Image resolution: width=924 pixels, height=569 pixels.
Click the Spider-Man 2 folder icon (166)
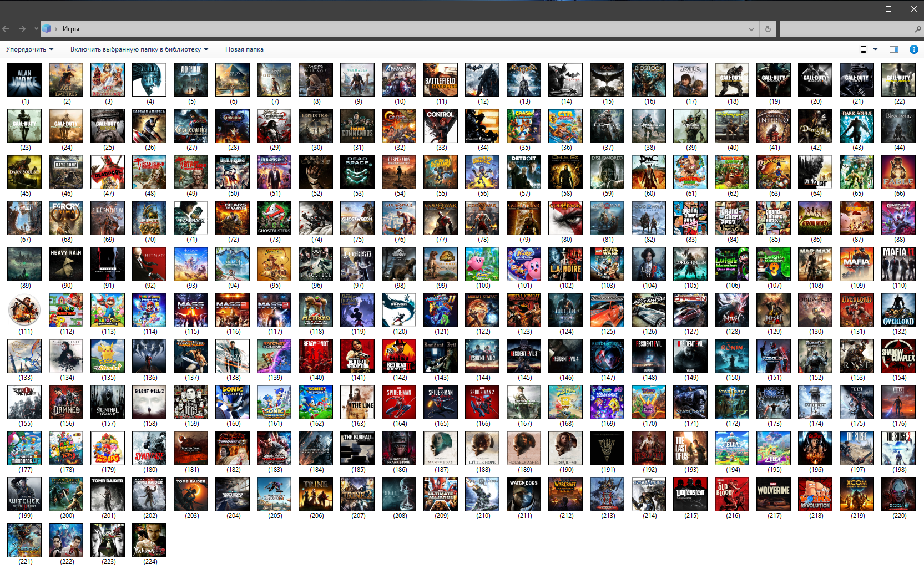[x=482, y=402]
